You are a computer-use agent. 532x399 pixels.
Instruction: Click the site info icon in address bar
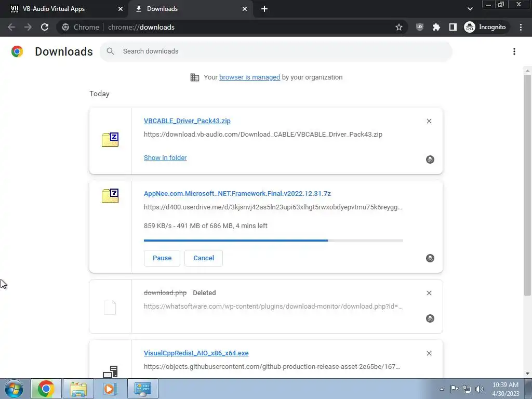[65, 27]
